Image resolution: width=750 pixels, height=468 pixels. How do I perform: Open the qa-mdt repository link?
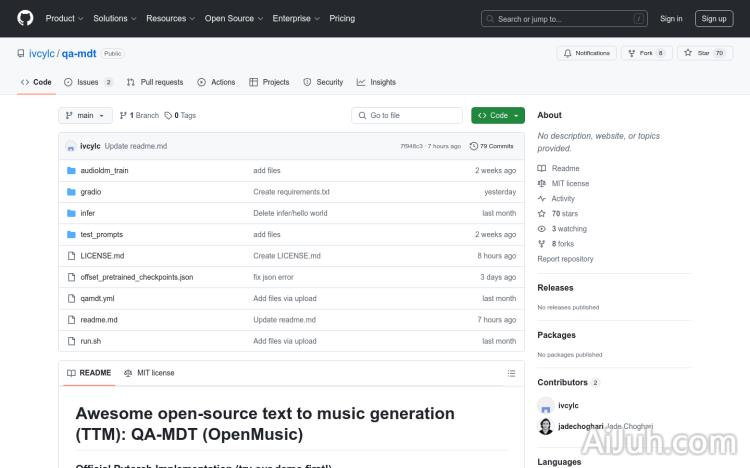[79, 54]
